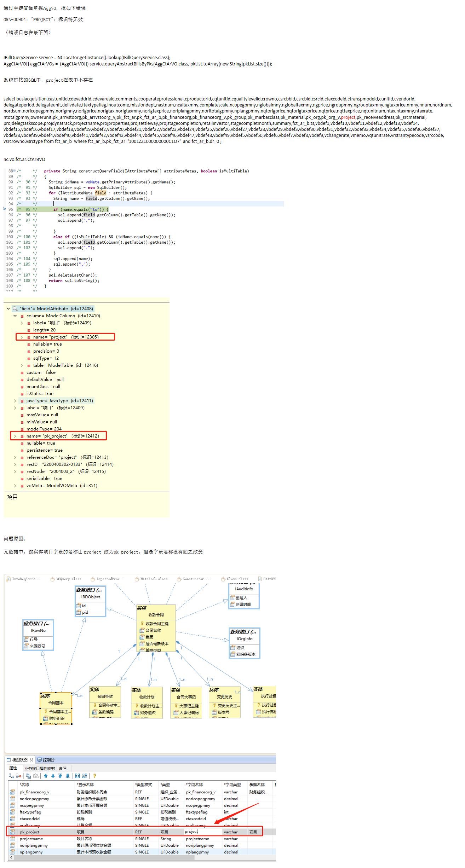Click the 字段名称 input containing project
Viewport: 465px width, 868px height.
203,832
